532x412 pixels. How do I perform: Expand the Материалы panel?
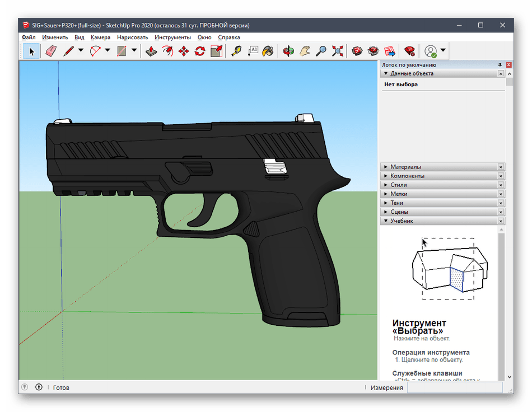click(x=406, y=167)
